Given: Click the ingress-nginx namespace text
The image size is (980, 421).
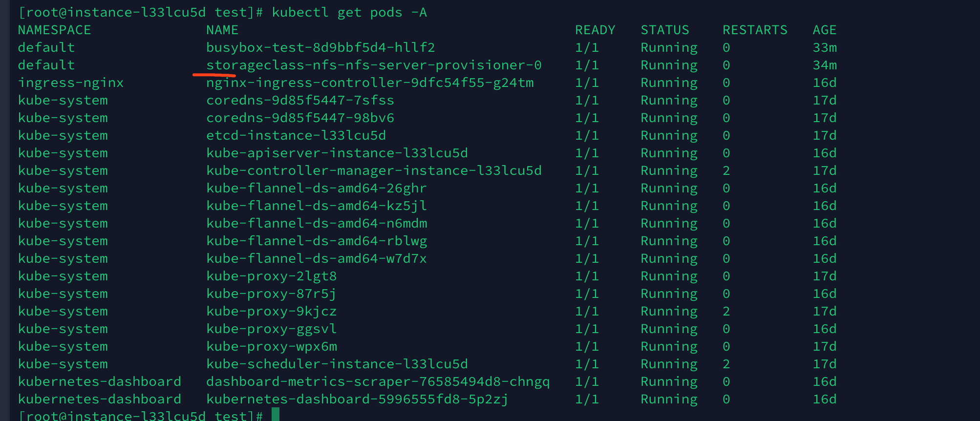Looking at the screenshot, I should (x=71, y=83).
